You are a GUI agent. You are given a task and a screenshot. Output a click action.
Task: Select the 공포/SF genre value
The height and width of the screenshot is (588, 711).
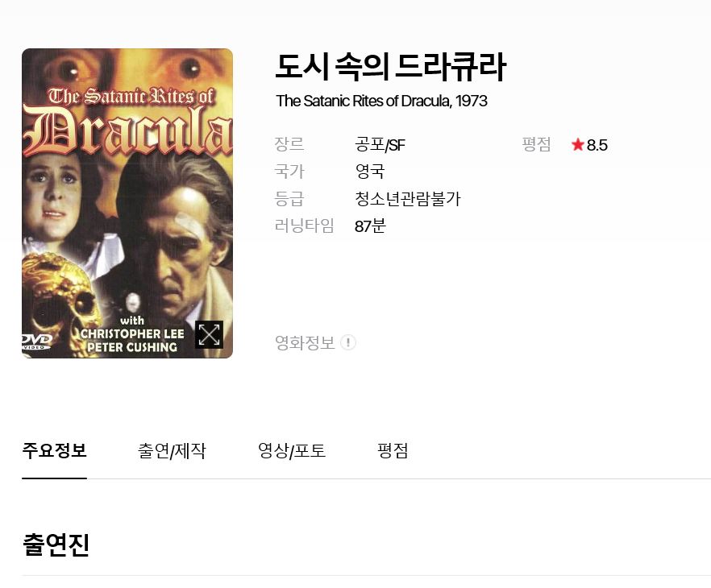[380, 145]
